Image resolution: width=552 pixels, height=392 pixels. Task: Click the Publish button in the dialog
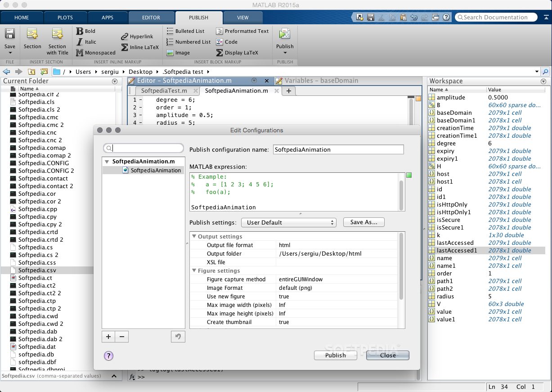pyautogui.click(x=336, y=355)
